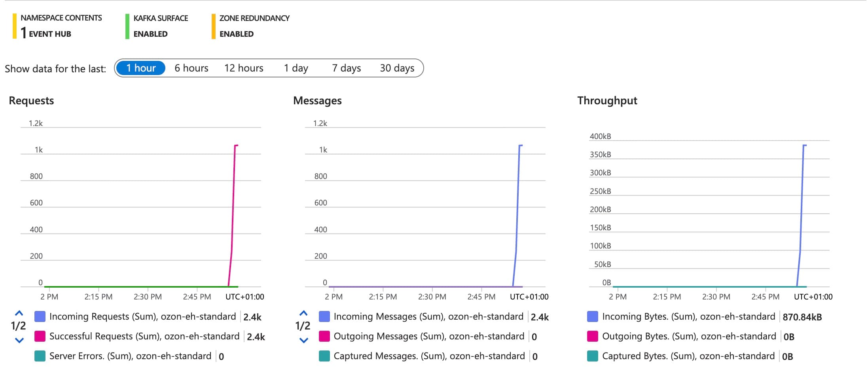Show data for the last 1 day
Screen dimensions: 868x371
[x=296, y=68]
